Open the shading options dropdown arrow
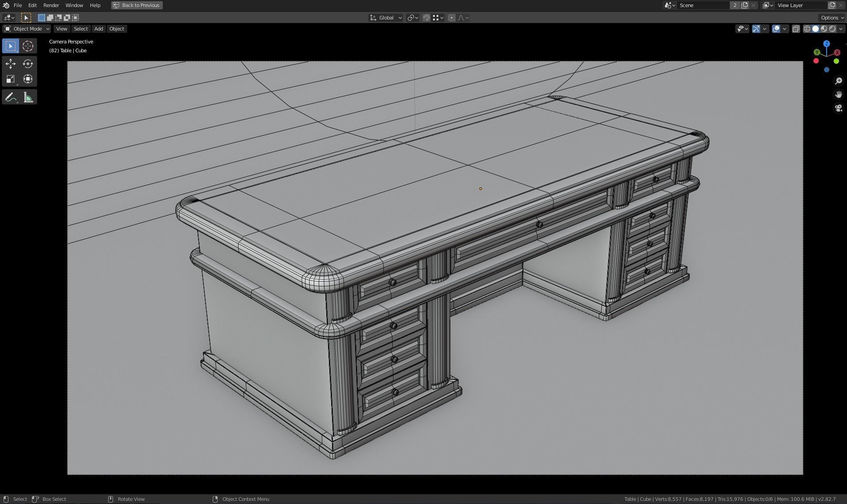The width and height of the screenshot is (847, 504). (841, 29)
